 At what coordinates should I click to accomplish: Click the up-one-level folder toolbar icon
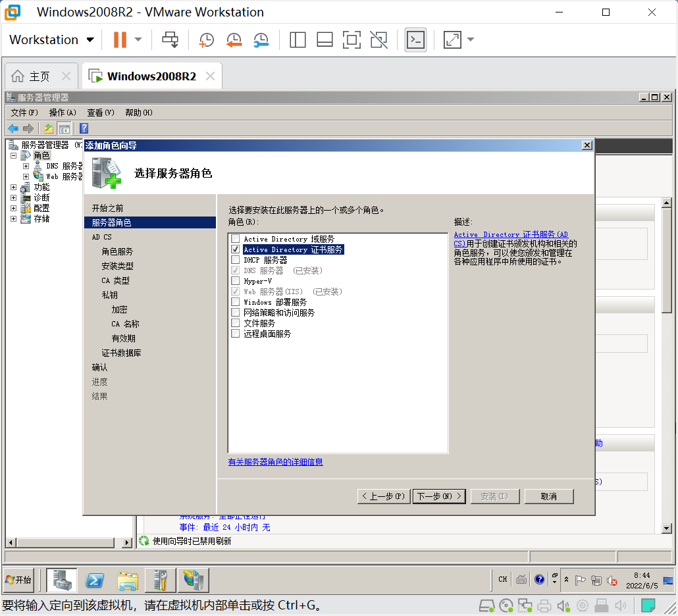coord(49,128)
